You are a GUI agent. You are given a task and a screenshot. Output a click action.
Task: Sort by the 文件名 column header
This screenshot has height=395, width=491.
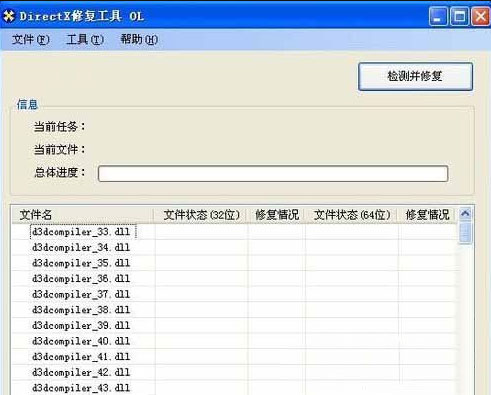(82, 215)
